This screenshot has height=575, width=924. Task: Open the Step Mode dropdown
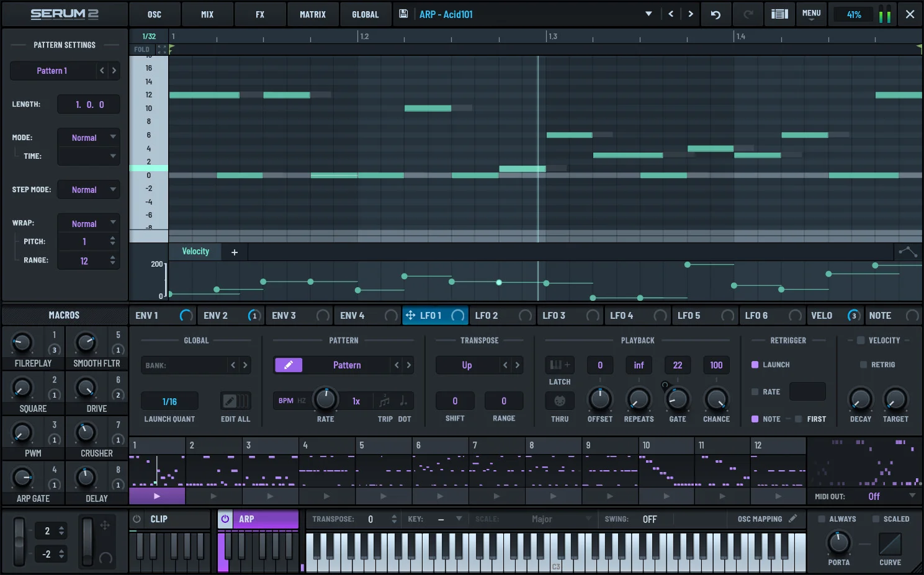point(88,190)
